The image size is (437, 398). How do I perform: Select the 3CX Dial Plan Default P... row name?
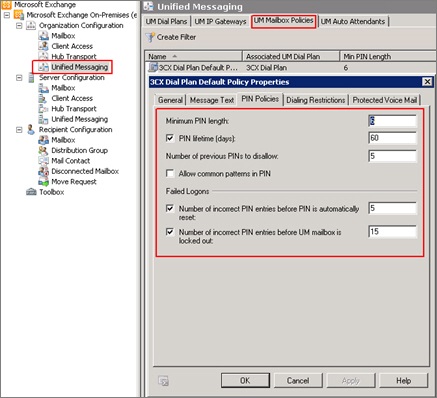pos(198,68)
